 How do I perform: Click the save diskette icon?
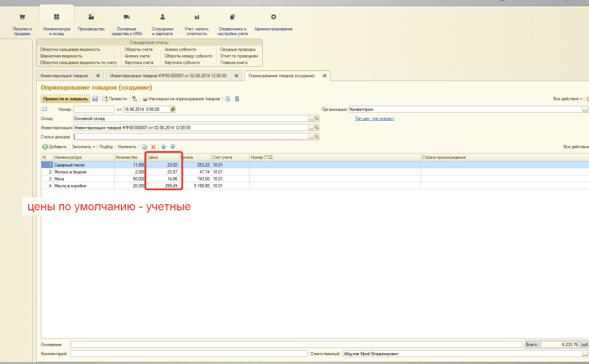tap(95, 99)
